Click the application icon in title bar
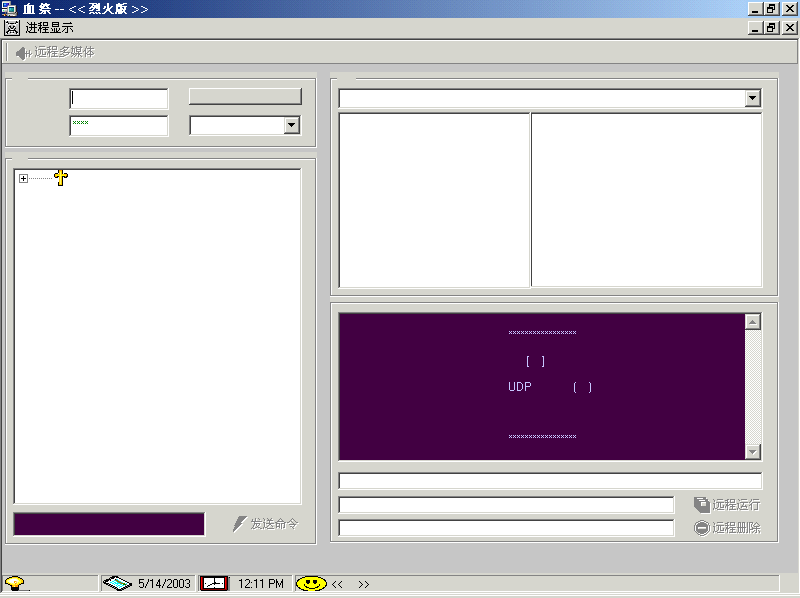Image resolution: width=800 pixels, height=598 pixels. pyautogui.click(x=10, y=8)
